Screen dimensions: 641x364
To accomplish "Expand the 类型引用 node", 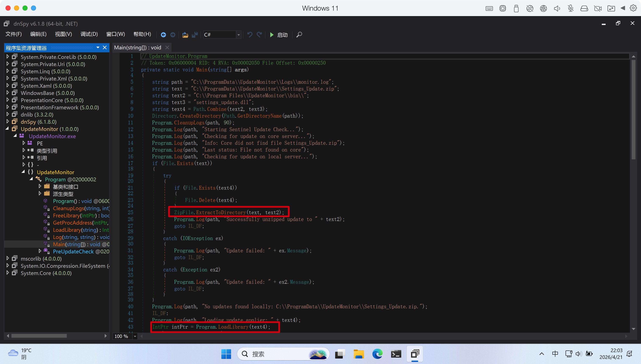I will click(x=24, y=150).
